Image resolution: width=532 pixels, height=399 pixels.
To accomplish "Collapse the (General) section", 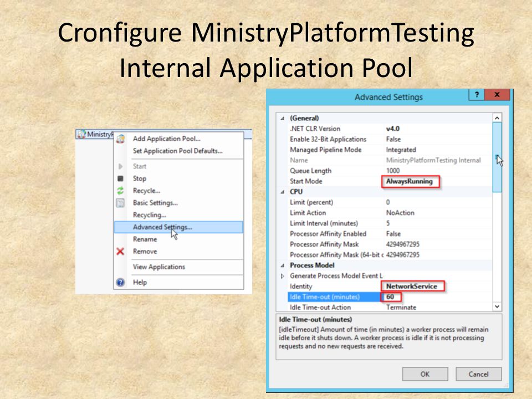I will click(282, 119).
